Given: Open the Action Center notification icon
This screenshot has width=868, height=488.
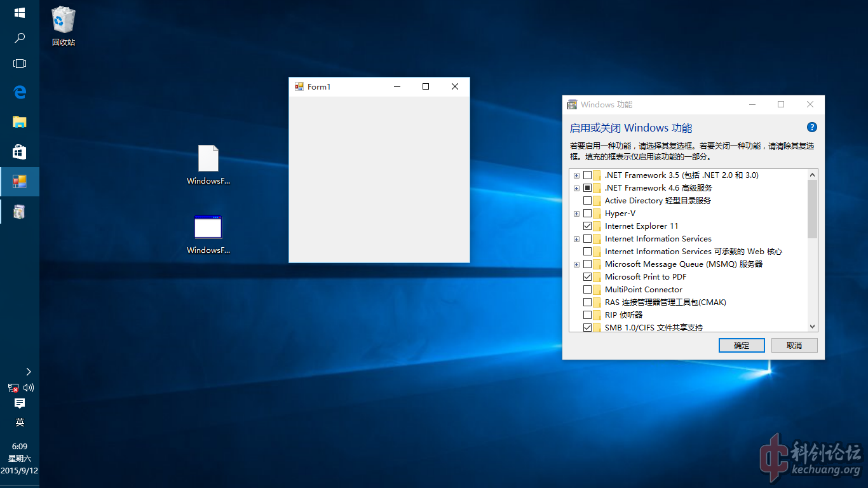Looking at the screenshot, I should [20, 403].
